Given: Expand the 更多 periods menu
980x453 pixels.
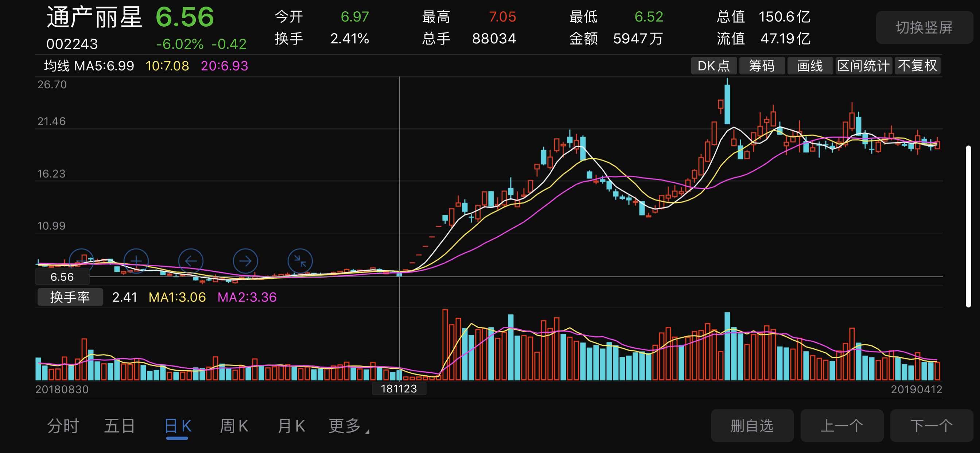Looking at the screenshot, I should click(x=348, y=426).
